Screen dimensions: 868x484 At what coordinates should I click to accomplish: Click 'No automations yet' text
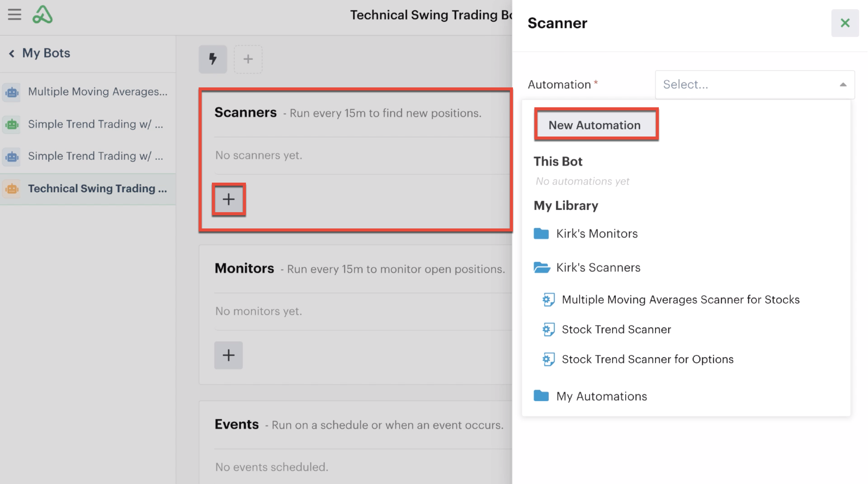[583, 181]
